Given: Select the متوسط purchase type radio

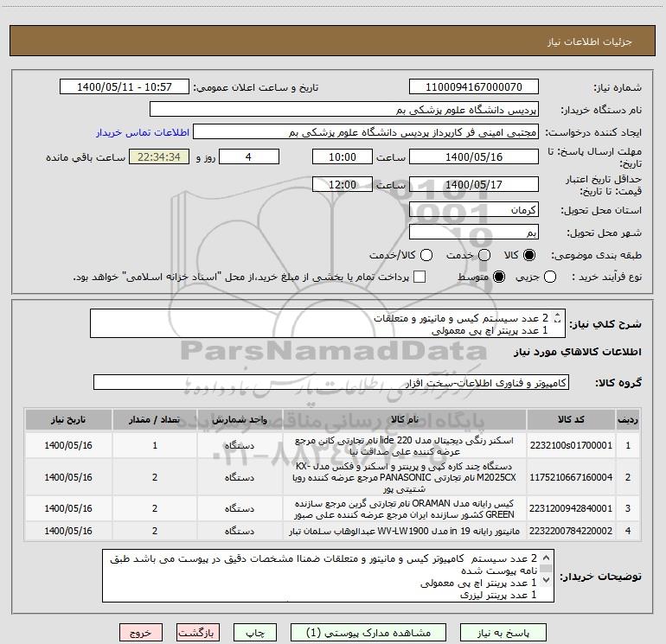Looking at the screenshot, I should click(x=499, y=277).
